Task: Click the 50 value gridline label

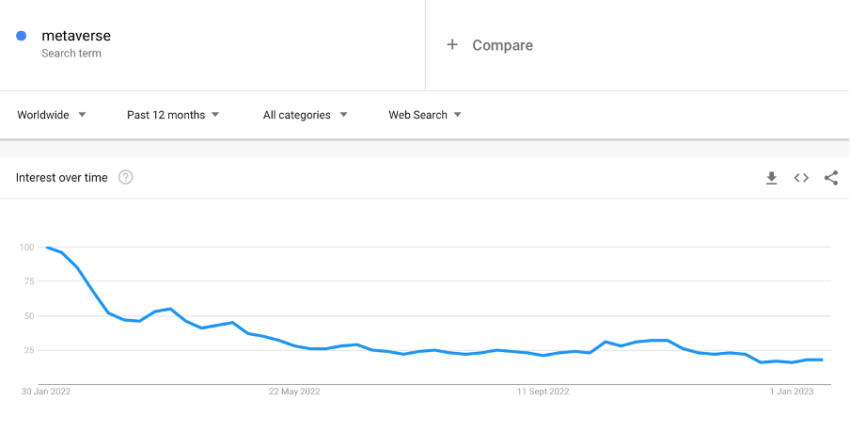Action: point(29,316)
